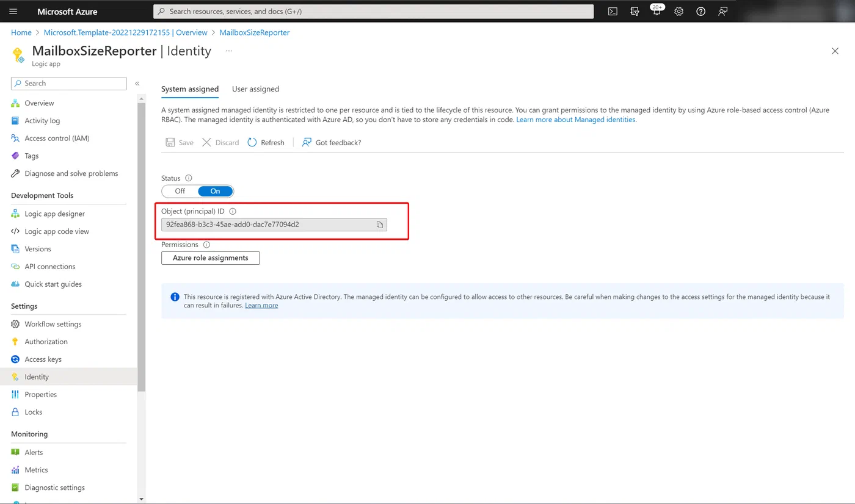This screenshot has width=855, height=504.
Task: Open the top bar Feedback icon
Action: (x=722, y=11)
